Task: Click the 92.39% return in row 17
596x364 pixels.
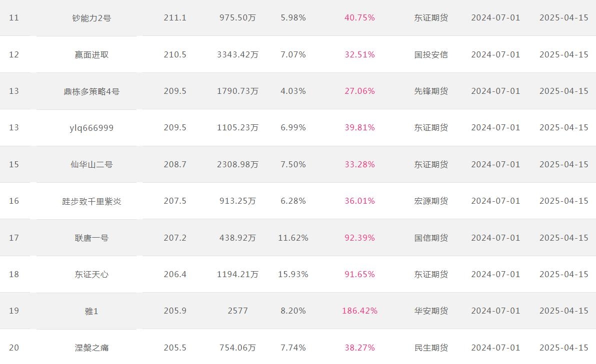Action: tap(359, 238)
